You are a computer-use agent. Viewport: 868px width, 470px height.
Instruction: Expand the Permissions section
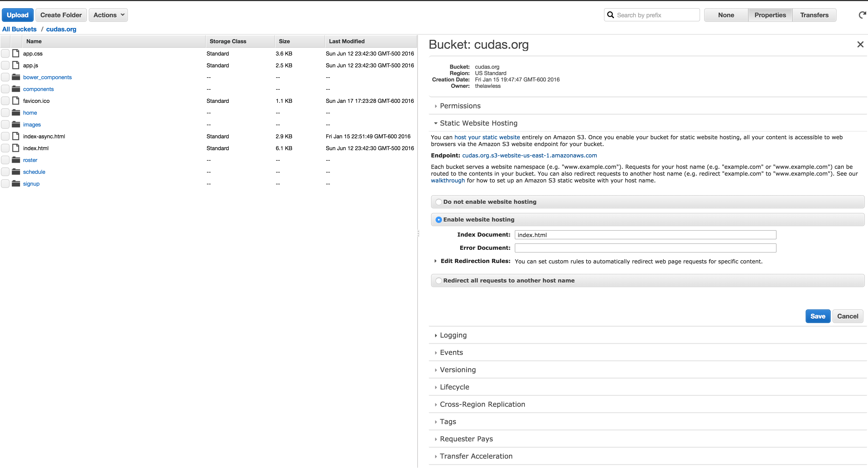pyautogui.click(x=460, y=106)
